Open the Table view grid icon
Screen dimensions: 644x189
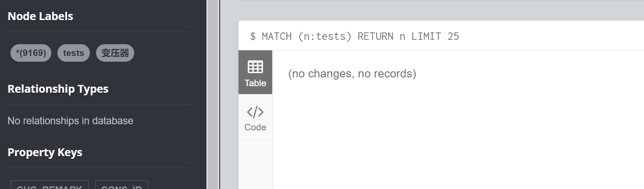tap(255, 67)
